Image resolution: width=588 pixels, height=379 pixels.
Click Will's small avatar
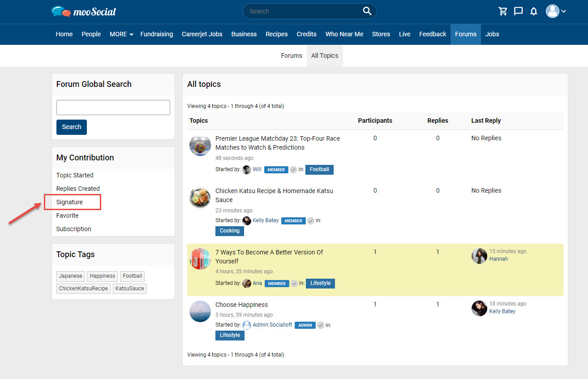click(x=247, y=170)
